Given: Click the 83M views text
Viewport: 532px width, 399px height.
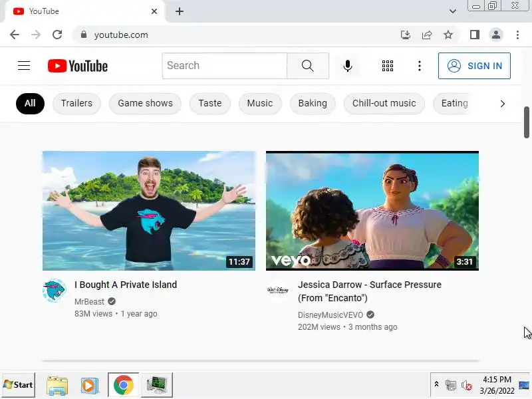Looking at the screenshot, I should [93, 314].
